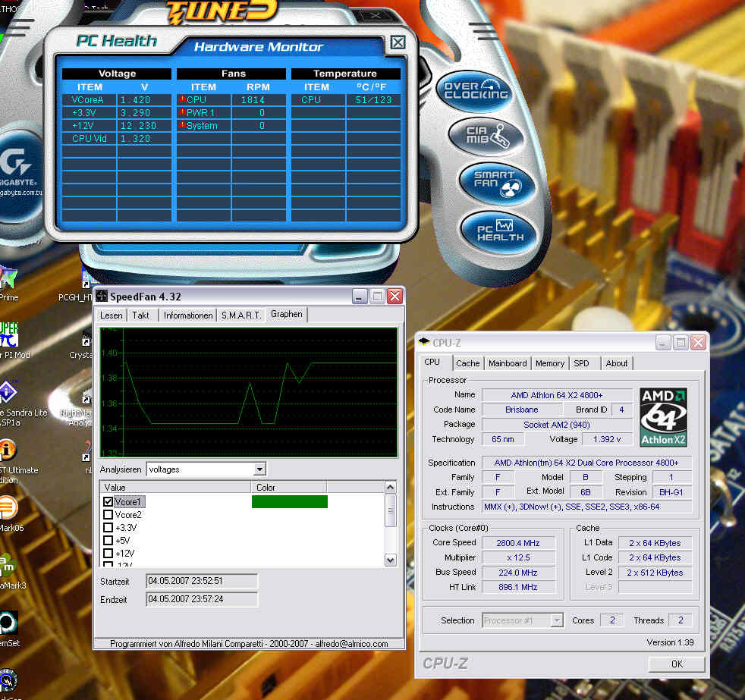Open the Prime desktop shortcut
745x700 pixels.
point(8,284)
